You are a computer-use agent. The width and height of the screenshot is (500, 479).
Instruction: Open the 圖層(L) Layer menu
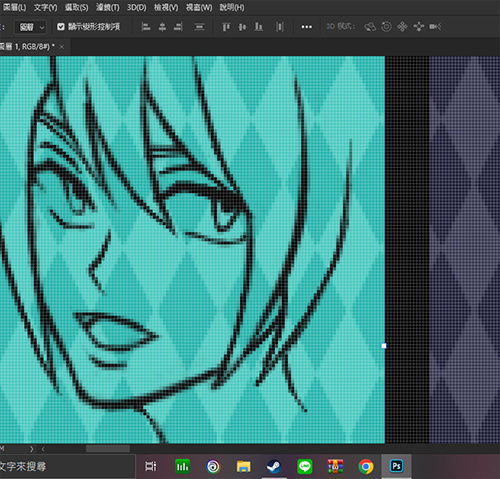[14, 7]
